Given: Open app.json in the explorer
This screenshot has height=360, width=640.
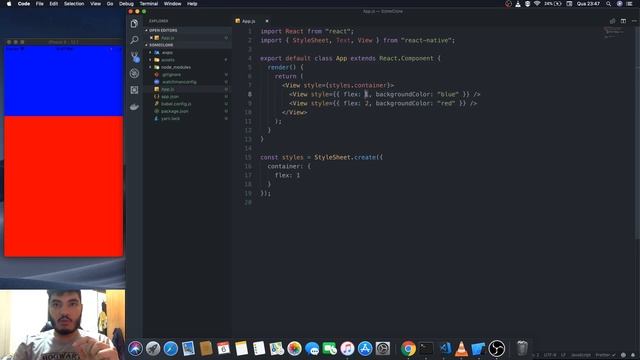Looking at the screenshot, I should (170, 96).
